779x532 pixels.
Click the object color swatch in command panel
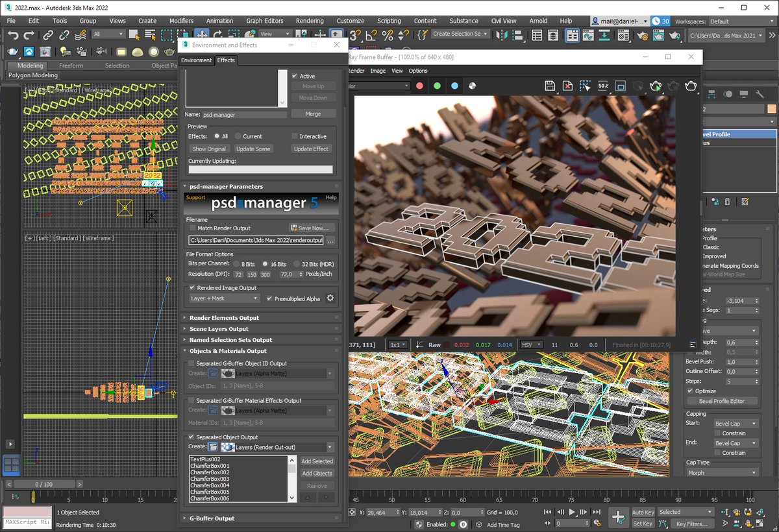coord(771,109)
